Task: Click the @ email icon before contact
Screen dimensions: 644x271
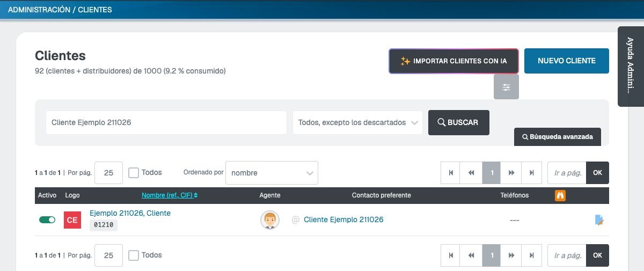Action: tap(295, 220)
